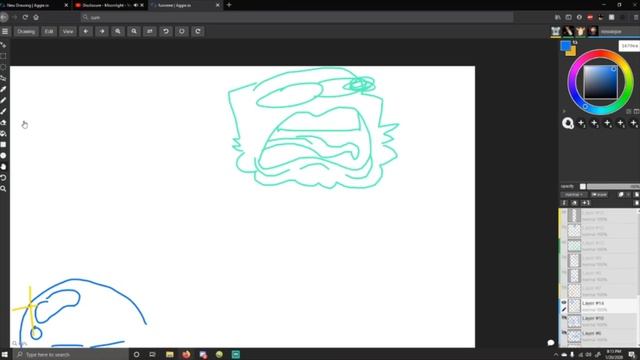Click the hex color input field

tap(629, 46)
